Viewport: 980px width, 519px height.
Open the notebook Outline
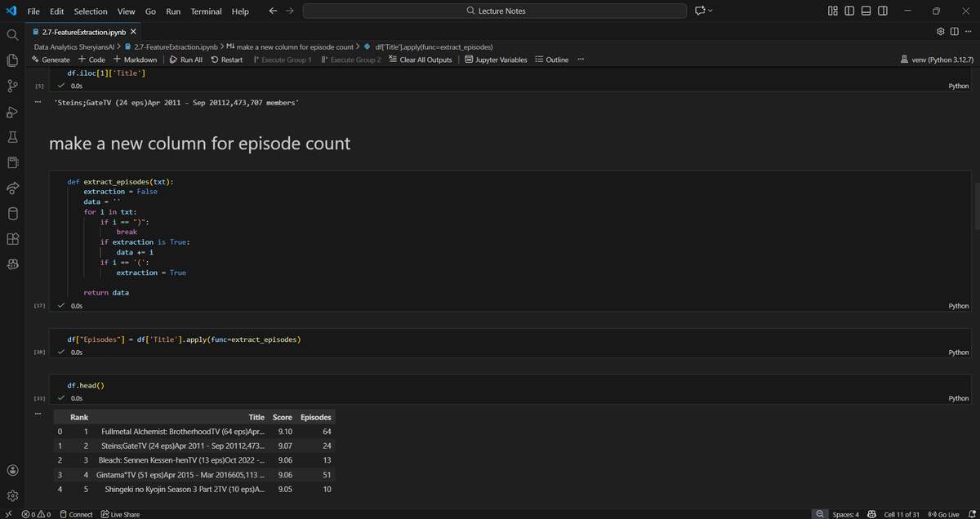tap(551, 60)
